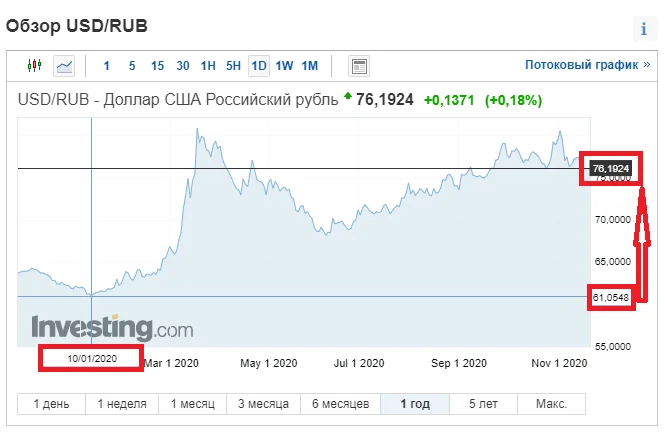Click the 76,1924 current price label on the axis

611,168
